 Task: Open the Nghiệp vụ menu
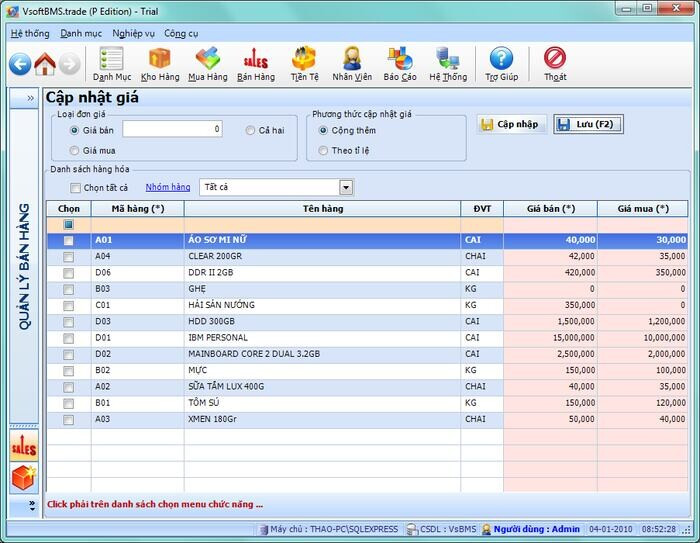[135, 33]
